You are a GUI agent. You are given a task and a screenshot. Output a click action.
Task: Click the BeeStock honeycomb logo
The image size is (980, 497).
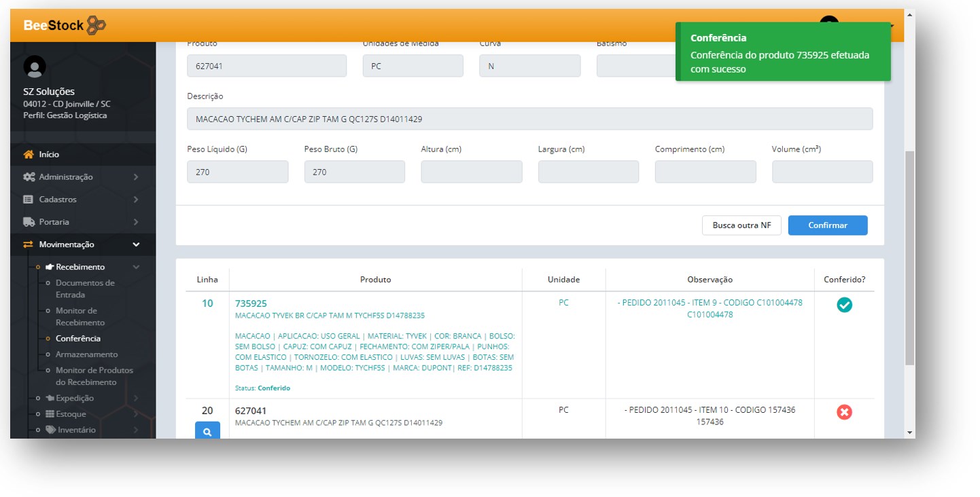pyautogui.click(x=96, y=25)
